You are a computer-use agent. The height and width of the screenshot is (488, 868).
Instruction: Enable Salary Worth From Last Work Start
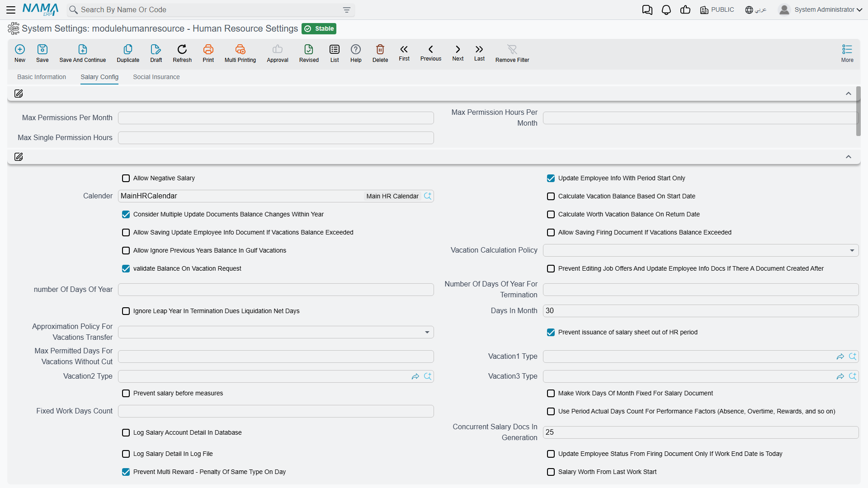tap(551, 472)
